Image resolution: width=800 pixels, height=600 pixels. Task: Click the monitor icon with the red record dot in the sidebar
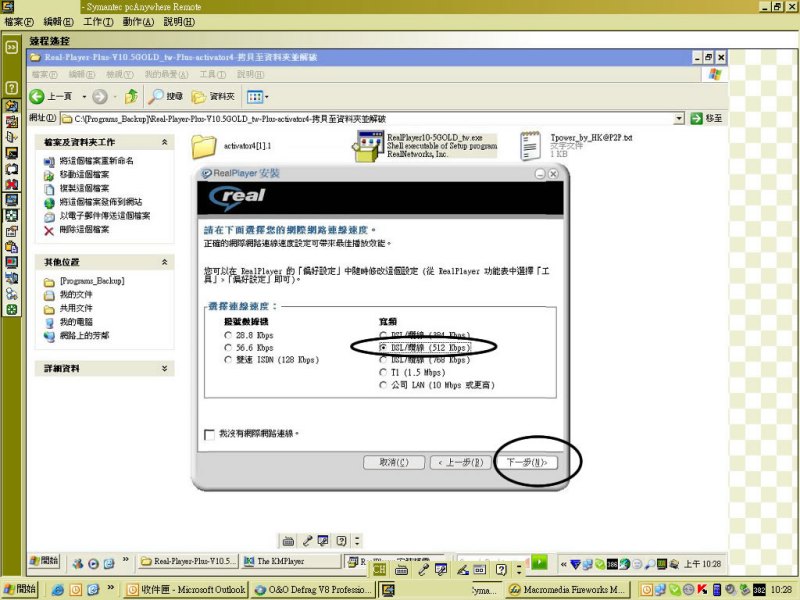tap(12, 263)
